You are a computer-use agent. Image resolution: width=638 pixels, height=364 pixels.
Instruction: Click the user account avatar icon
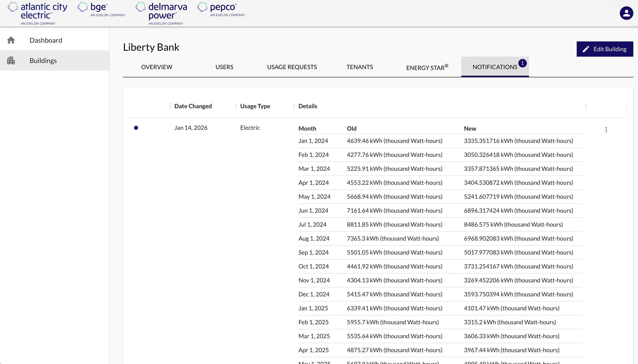pos(626,13)
